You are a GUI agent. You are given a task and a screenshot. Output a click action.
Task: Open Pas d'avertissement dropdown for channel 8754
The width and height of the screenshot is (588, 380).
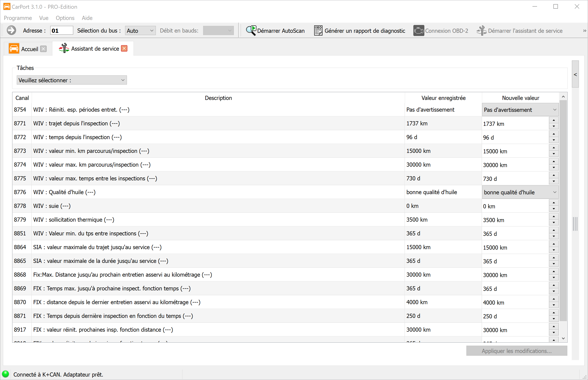(520, 110)
